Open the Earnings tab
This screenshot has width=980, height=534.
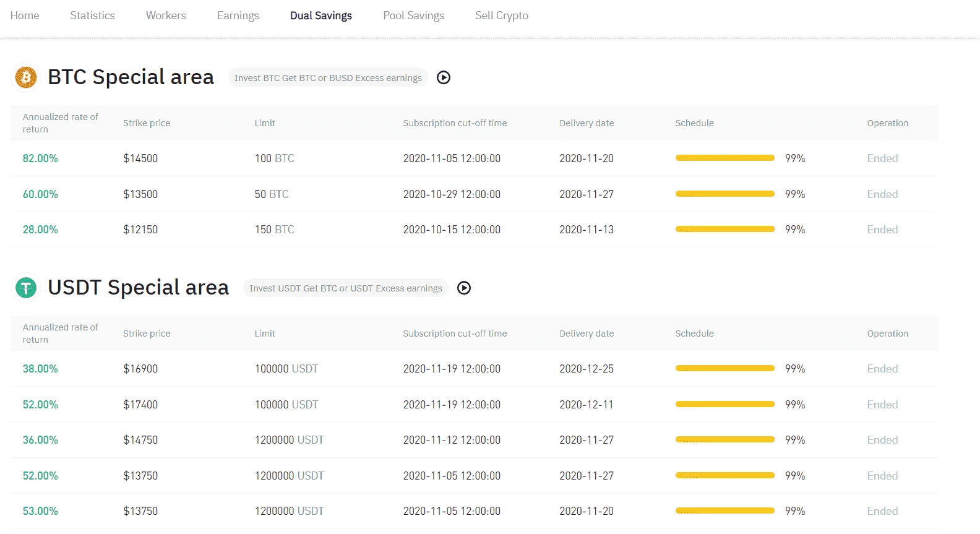pyautogui.click(x=238, y=15)
